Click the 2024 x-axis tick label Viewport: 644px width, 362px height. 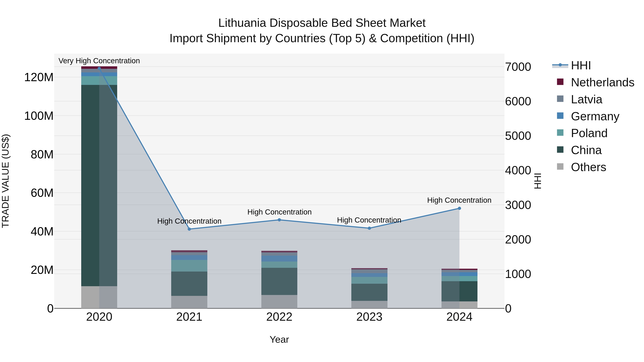pos(459,317)
